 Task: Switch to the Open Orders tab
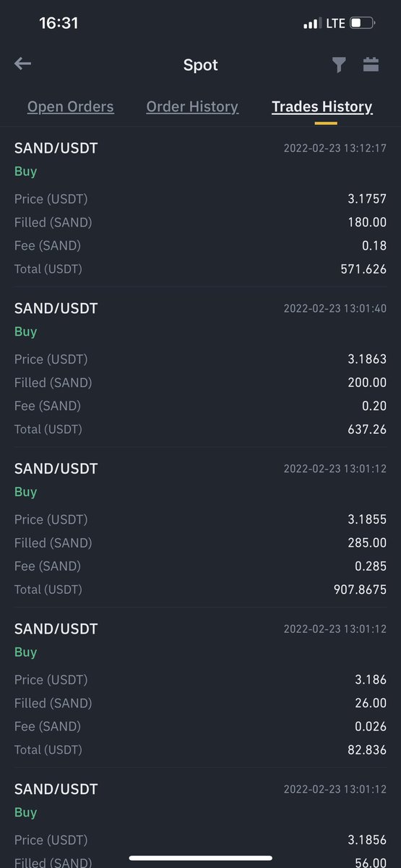[x=71, y=107]
